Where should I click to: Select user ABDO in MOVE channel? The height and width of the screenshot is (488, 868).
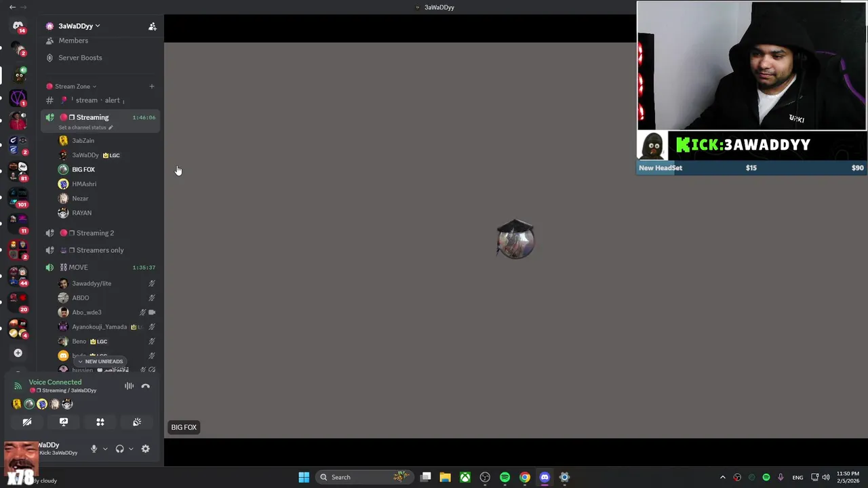click(80, 298)
